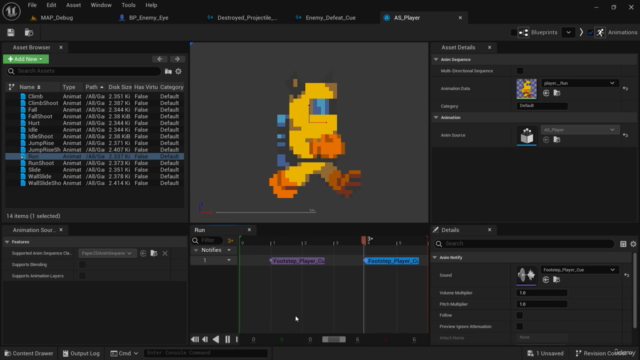The image size is (640, 360).
Task: Click orange icon beside timeline Filter
Action: pyautogui.click(x=230, y=241)
